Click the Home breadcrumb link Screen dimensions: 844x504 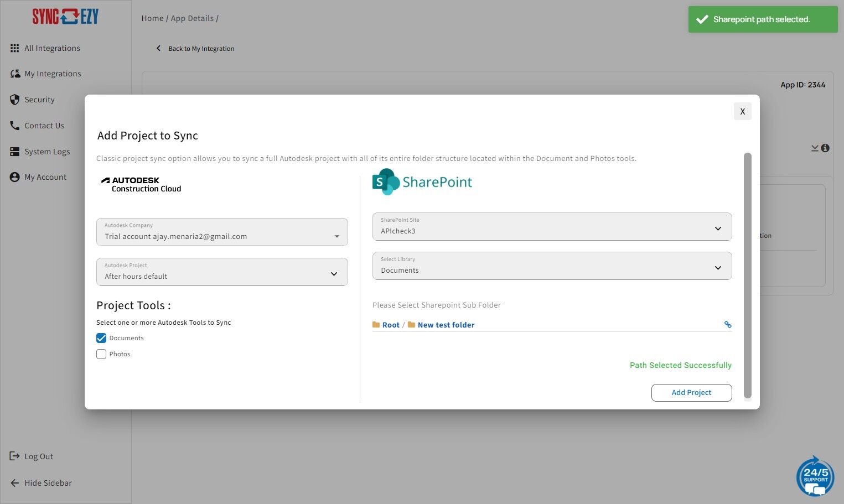click(x=152, y=18)
